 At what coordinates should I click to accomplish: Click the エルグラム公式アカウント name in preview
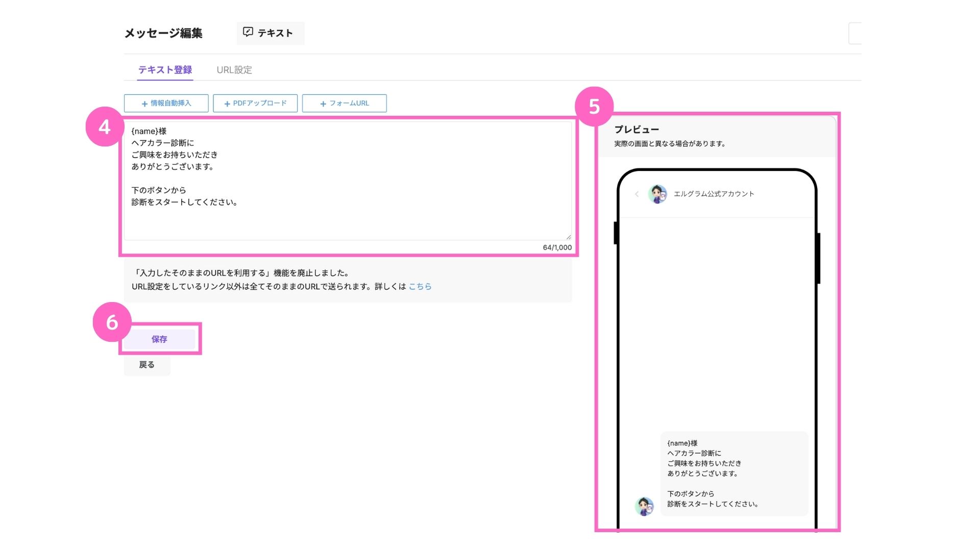[714, 194]
